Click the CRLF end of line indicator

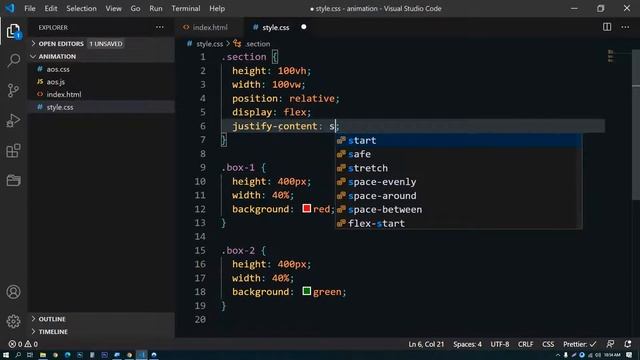point(525,344)
